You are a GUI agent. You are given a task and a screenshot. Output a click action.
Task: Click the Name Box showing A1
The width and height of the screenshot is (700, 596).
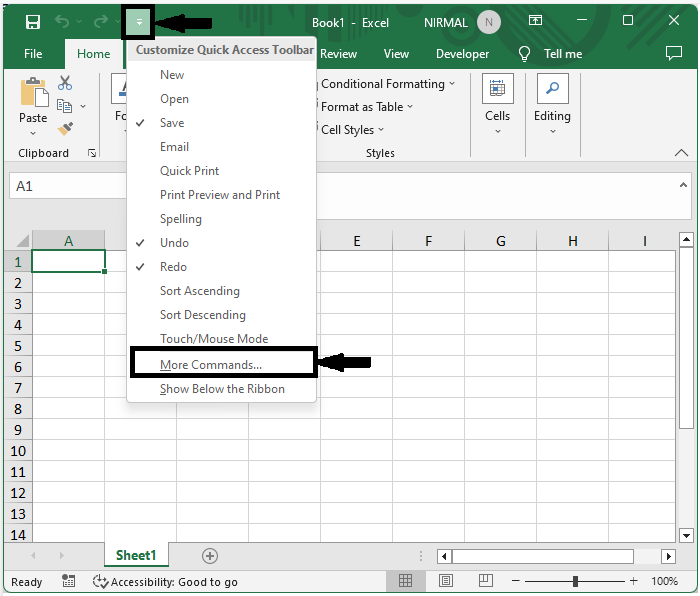(68, 186)
